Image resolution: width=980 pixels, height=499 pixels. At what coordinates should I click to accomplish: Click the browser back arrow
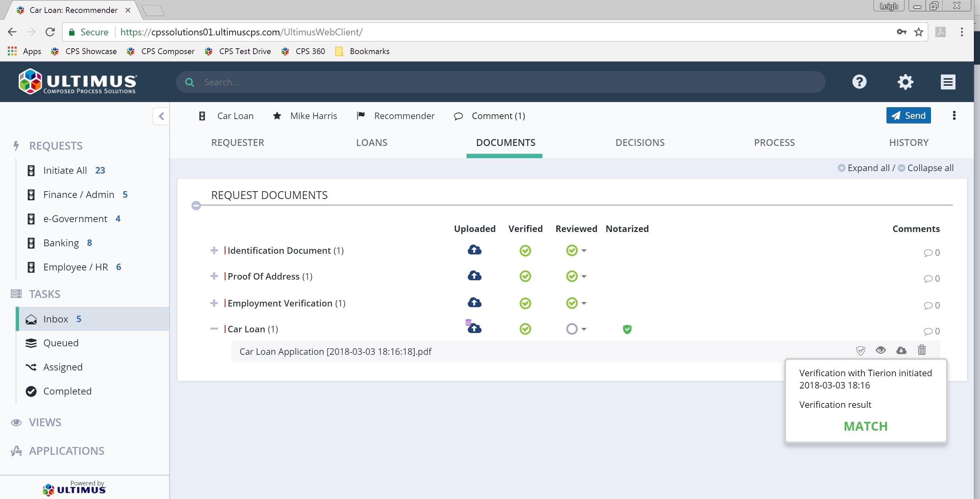tap(12, 32)
